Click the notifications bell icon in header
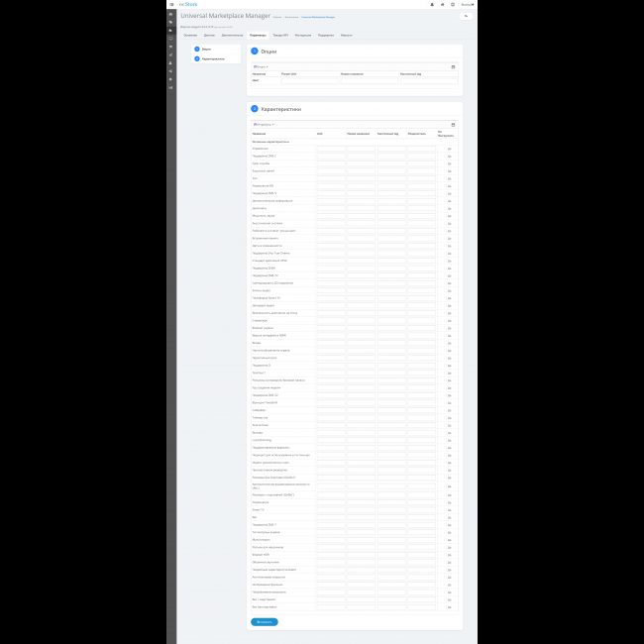Screen dimensions: 644x644 (432, 4)
